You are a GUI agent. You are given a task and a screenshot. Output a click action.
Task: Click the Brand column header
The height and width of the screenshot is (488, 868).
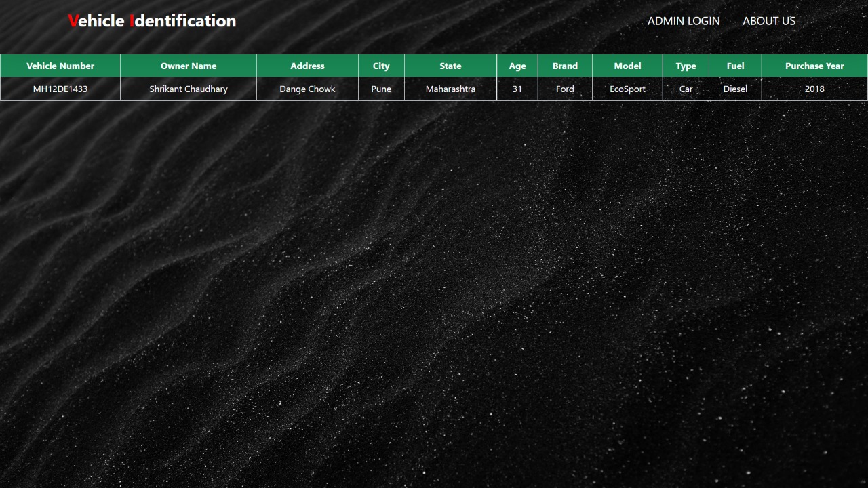pos(564,66)
